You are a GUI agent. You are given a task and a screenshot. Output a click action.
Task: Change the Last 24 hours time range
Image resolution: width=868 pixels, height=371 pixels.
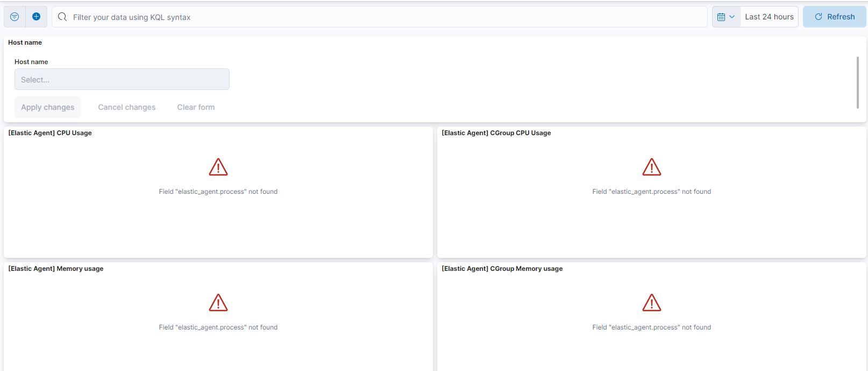point(769,17)
